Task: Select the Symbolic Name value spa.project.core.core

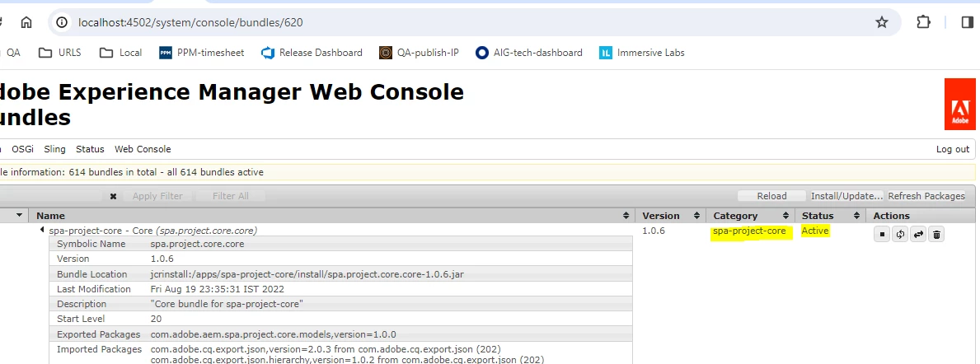Action: [198, 244]
